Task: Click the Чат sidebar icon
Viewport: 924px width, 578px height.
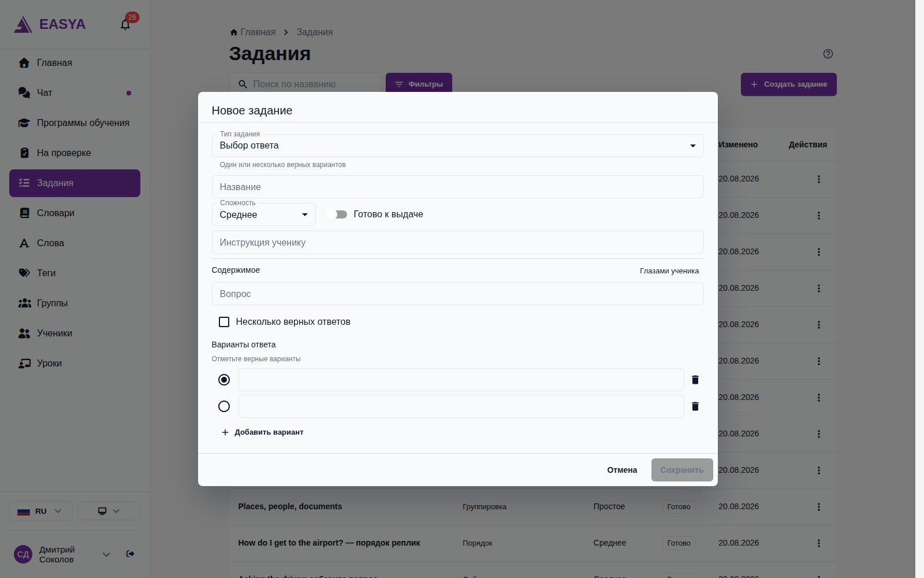Action: (x=24, y=92)
